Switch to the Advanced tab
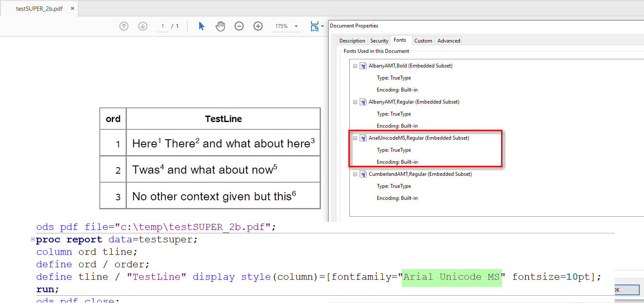Screen dimensions: 644x303 [x=448, y=40]
